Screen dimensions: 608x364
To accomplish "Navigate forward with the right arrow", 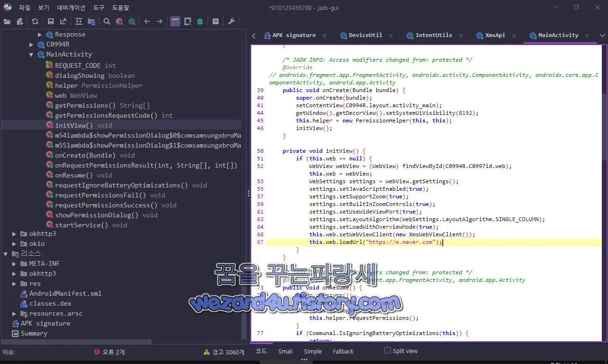I will (x=160, y=21).
